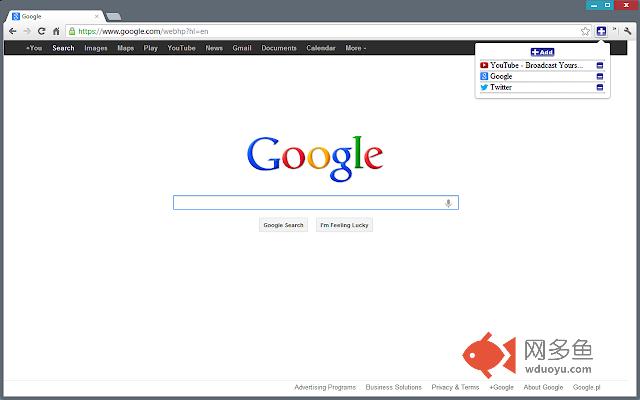Open a new tab

click(113, 16)
